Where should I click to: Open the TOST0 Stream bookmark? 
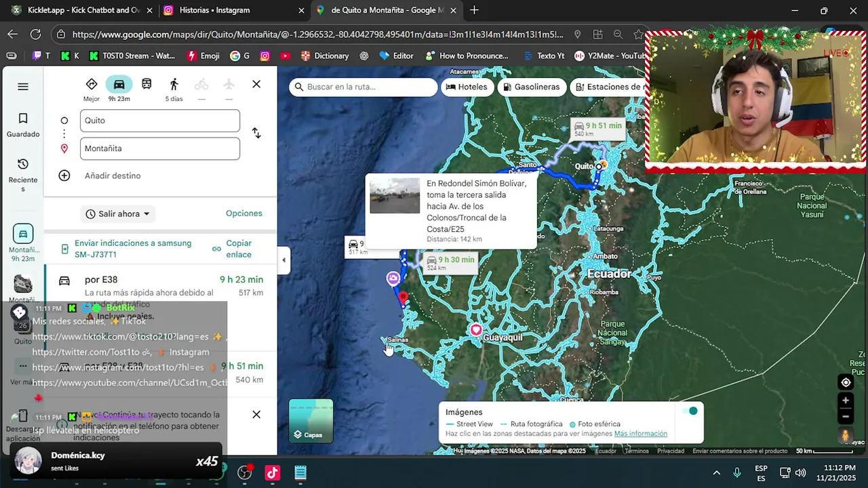point(132,56)
